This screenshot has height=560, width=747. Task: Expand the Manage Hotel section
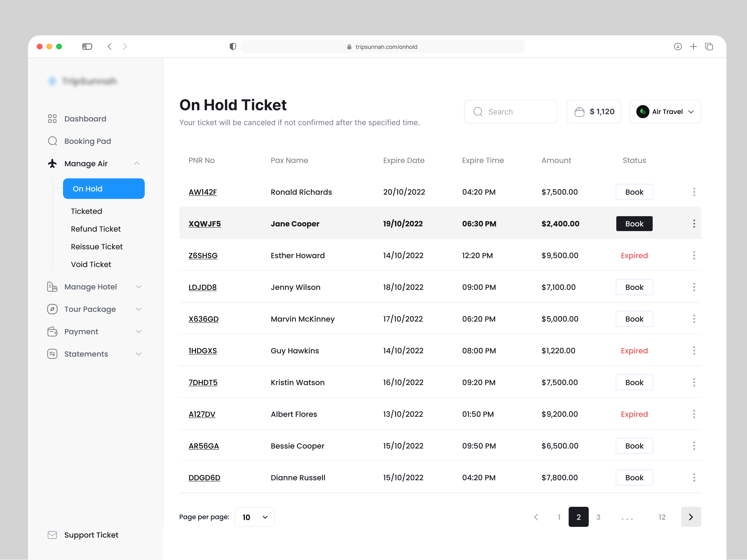[x=139, y=287]
